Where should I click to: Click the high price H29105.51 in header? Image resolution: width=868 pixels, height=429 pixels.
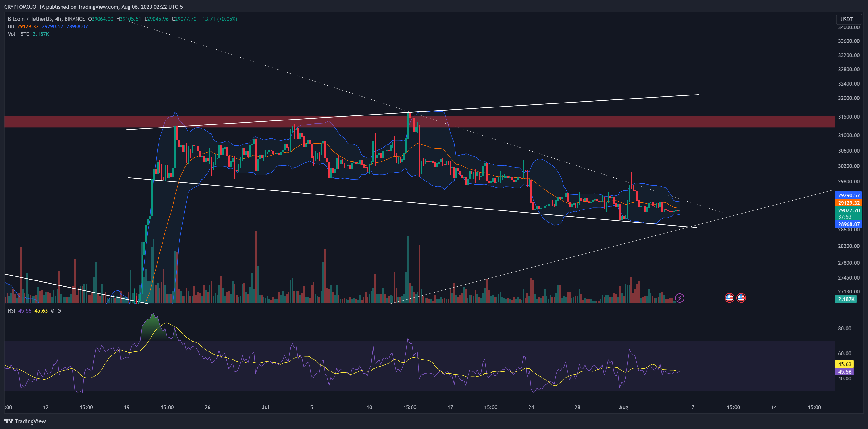(129, 19)
